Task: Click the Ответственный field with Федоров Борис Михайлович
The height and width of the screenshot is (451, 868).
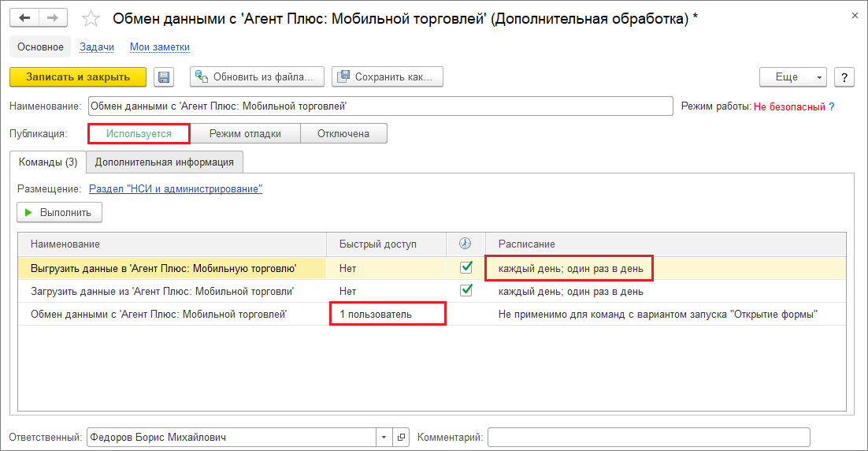Action: pos(232,437)
